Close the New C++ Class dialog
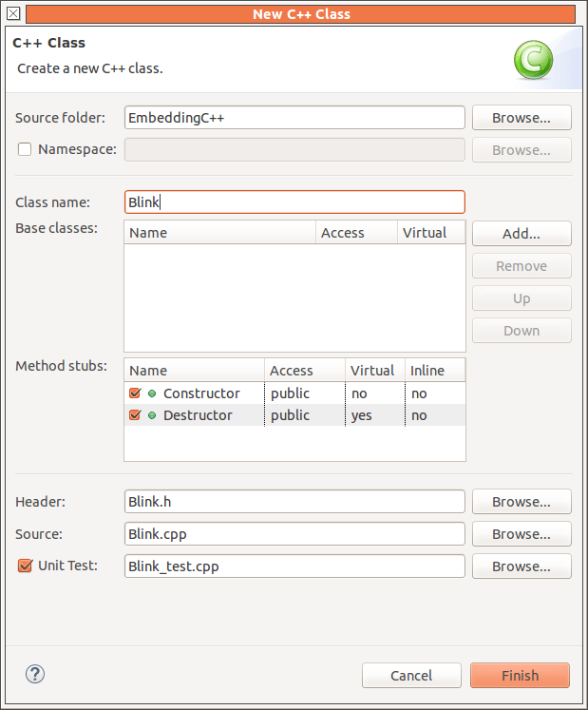The height and width of the screenshot is (710, 588). pos(13,13)
